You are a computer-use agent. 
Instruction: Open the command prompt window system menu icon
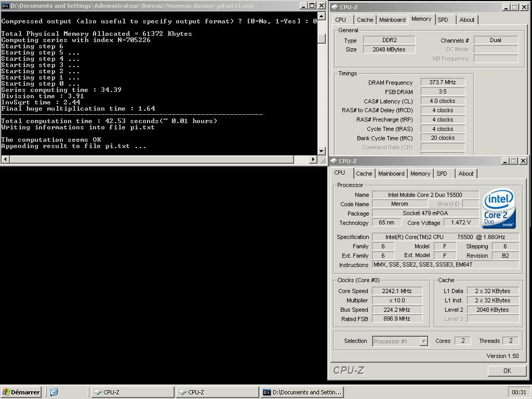click(x=5, y=5)
